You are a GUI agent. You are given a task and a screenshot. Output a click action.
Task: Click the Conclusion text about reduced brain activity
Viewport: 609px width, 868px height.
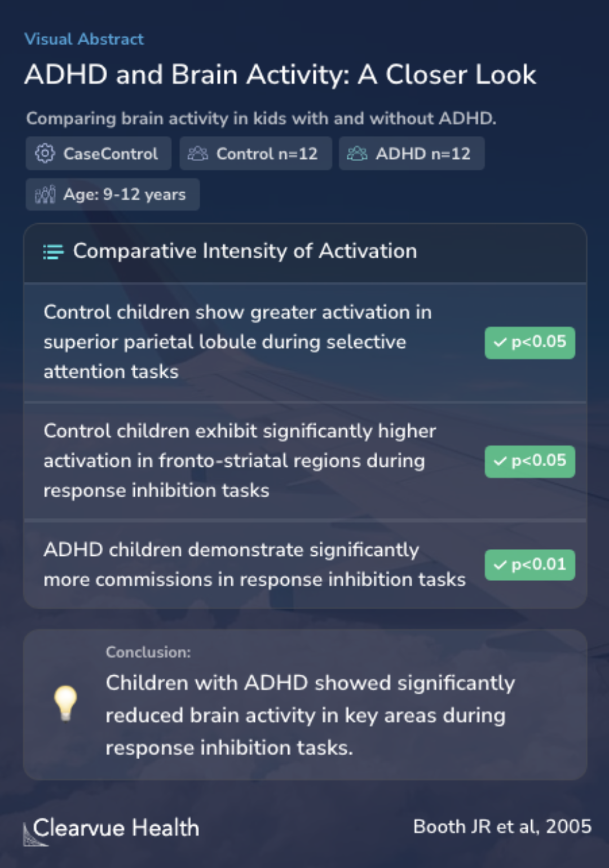310,715
